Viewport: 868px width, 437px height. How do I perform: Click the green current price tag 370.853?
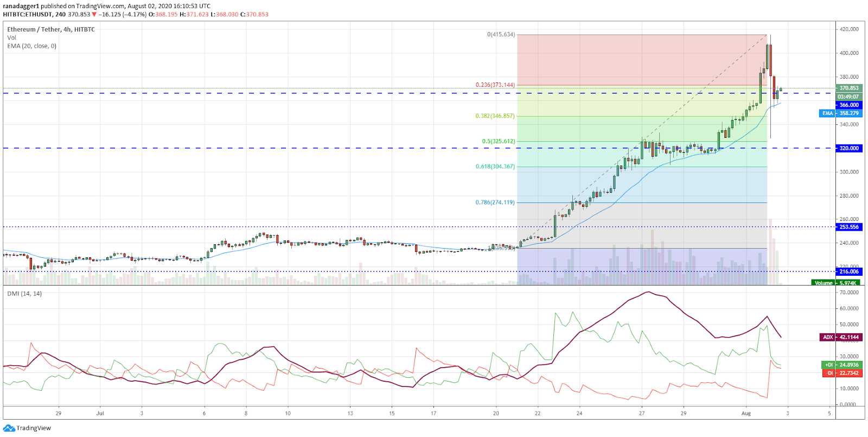pyautogui.click(x=848, y=88)
